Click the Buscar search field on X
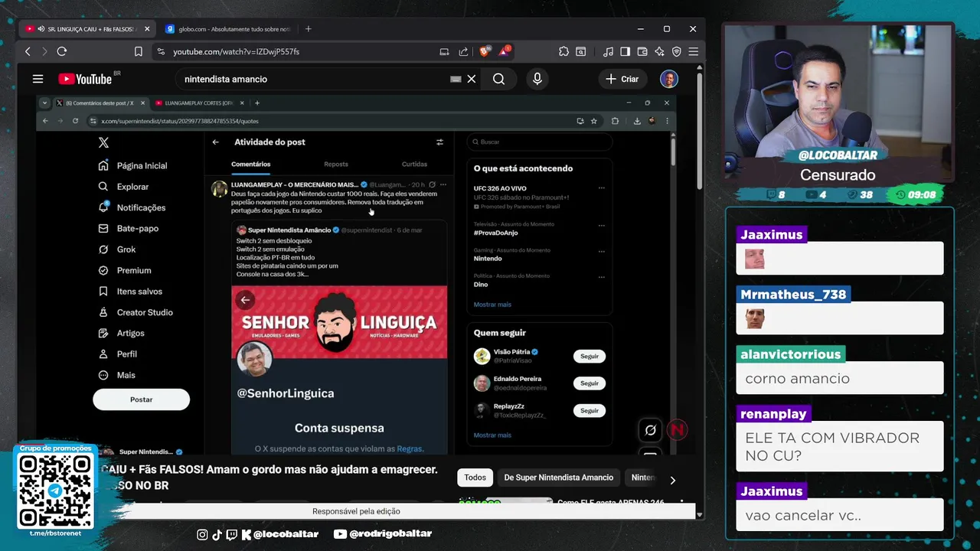Screen dimensions: 980x551 (x=539, y=142)
